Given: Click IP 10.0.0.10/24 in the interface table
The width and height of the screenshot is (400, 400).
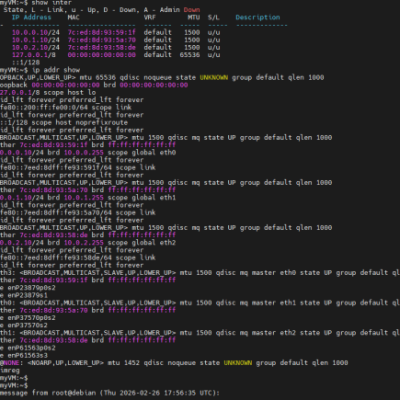Looking at the screenshot, I should [x=36, y=32].
